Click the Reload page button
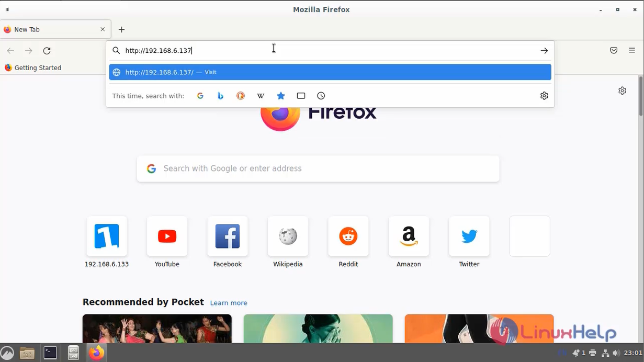The image size is (644, 362). [47, 51]
